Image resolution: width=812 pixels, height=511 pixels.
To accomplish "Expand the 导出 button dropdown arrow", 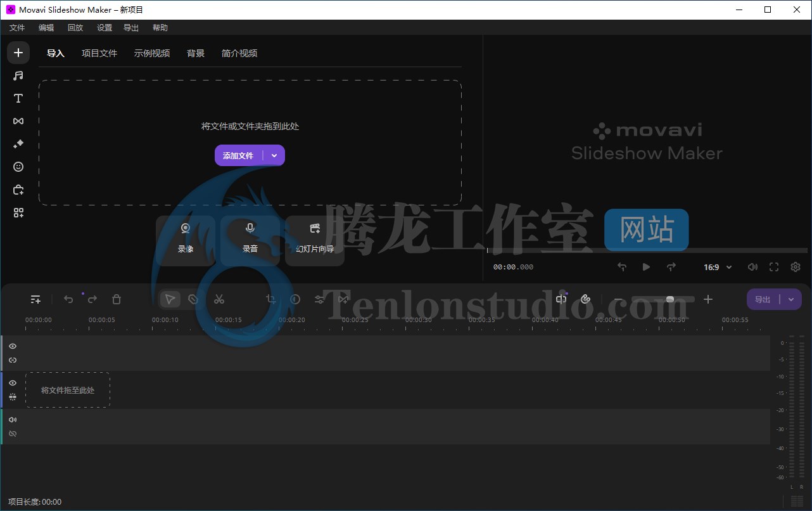I will pos(790,299).
